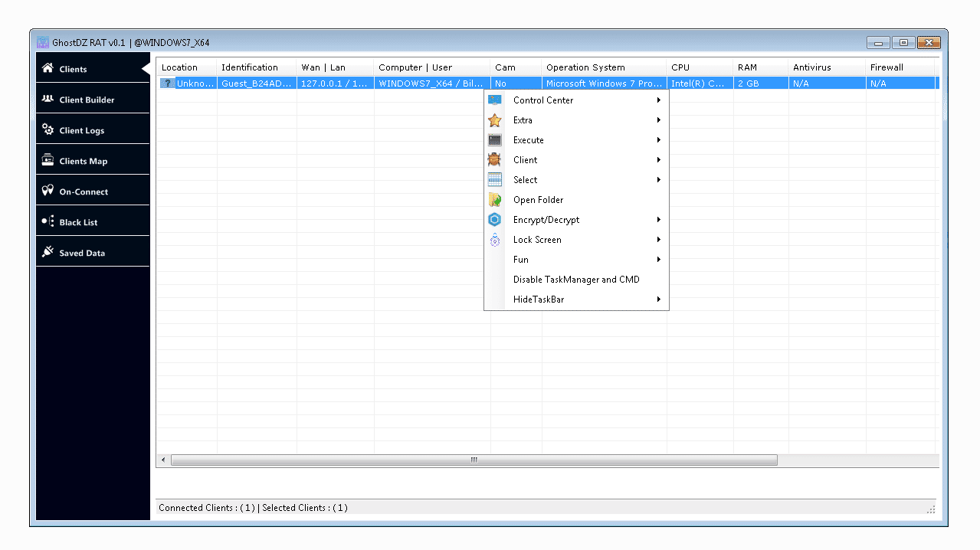Expand the HideTaskBar submenu arrow
The image size is (980, 550).
pyautogui.click(x=658, y=300)
